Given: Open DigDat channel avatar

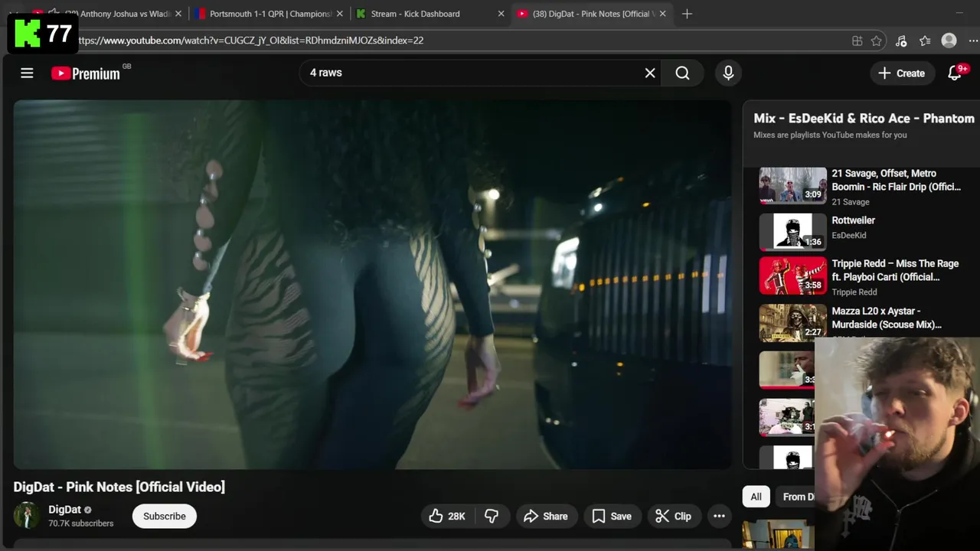Looking at the screenshot, I should 27,515.
